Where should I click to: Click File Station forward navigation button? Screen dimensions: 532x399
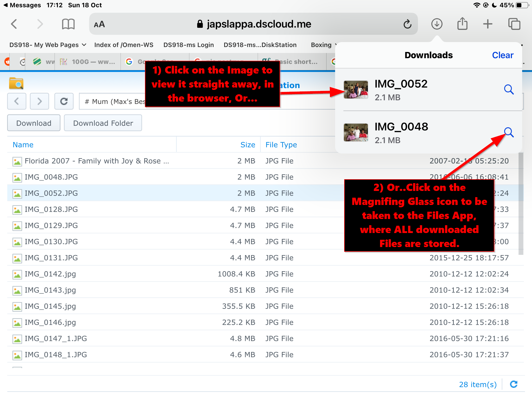coord(39,101)
